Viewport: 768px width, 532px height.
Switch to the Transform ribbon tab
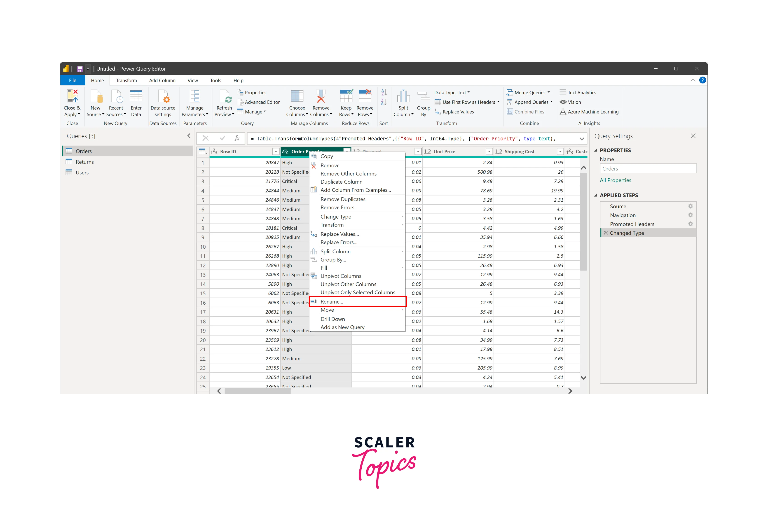(x=126, y=80)
